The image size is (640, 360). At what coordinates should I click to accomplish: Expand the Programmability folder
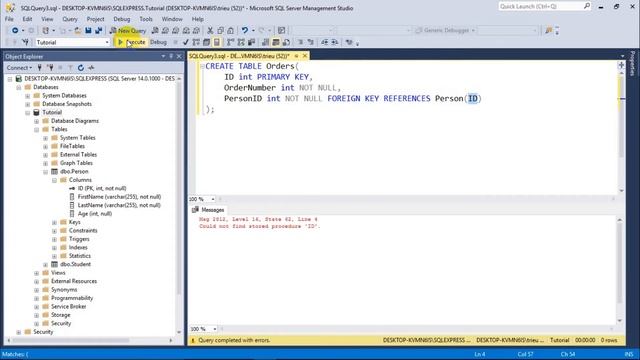pyautogui.click(x=37, y=298)
